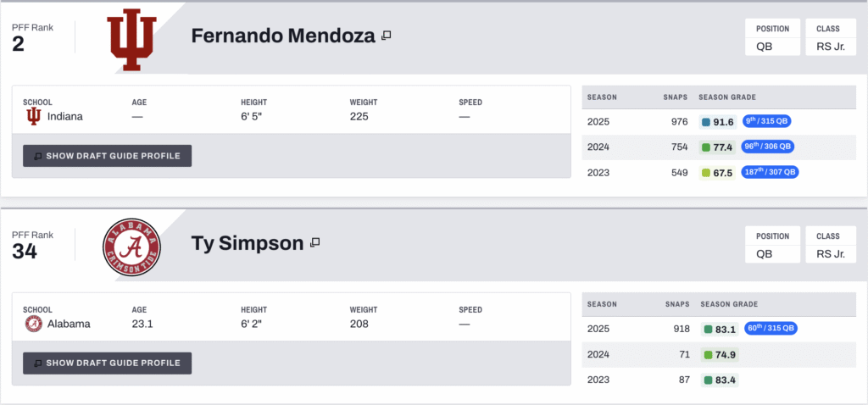Click Mendoza's 91.6 season grade swatch

pyautogui.click(x=706, y=122)
